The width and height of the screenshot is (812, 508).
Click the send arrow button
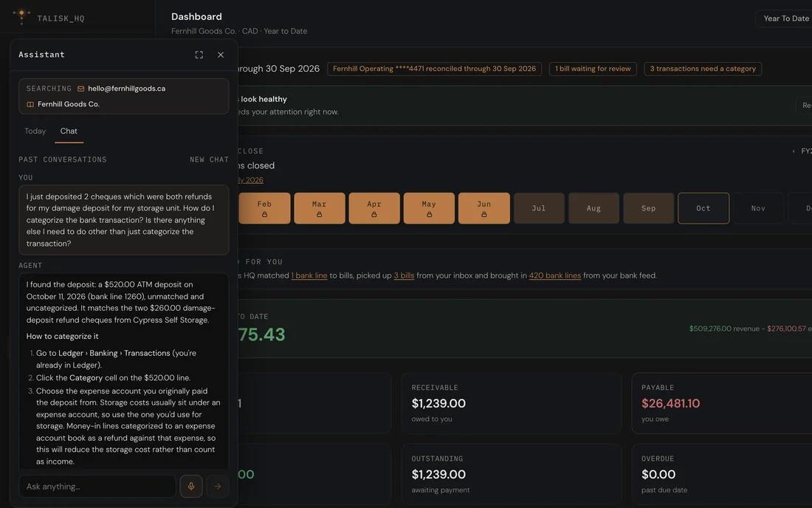pos(218,487)
